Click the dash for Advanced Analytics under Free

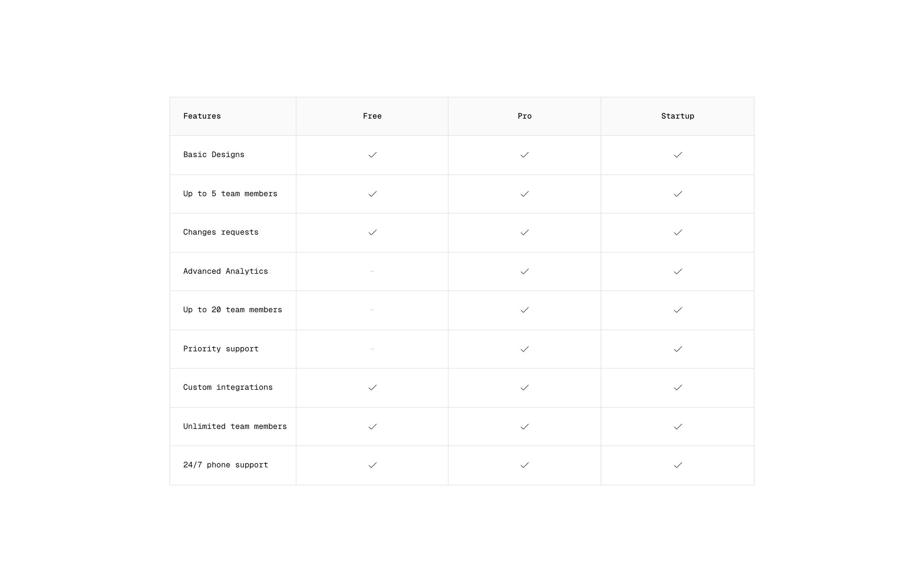click(x=372, y=271)
